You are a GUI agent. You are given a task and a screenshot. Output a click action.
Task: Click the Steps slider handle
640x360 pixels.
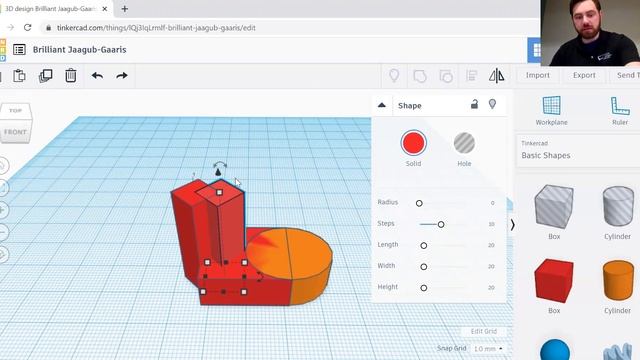point(441,224)
